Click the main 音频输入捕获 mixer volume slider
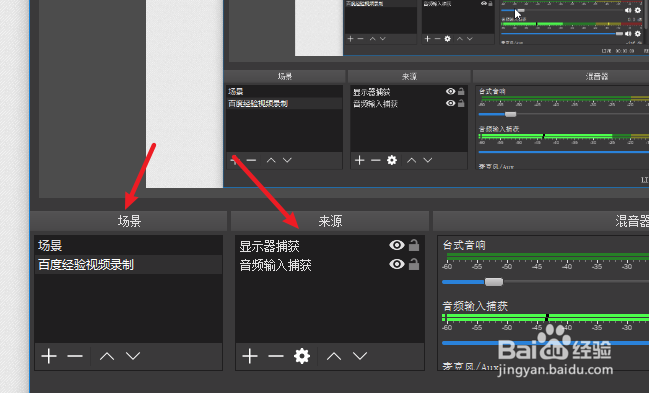Viewport: 649px width, 393px height. [x=545, y=343]
